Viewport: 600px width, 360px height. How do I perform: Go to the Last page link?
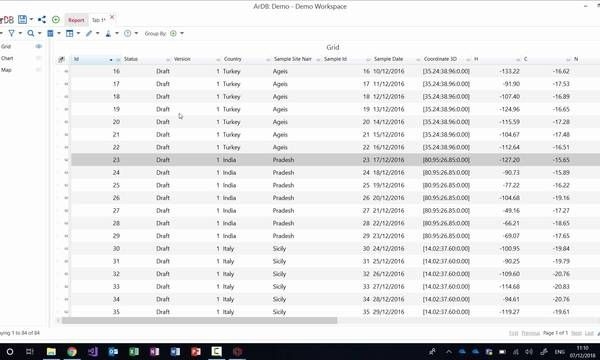pyautogui.click(x=589, y=333)
